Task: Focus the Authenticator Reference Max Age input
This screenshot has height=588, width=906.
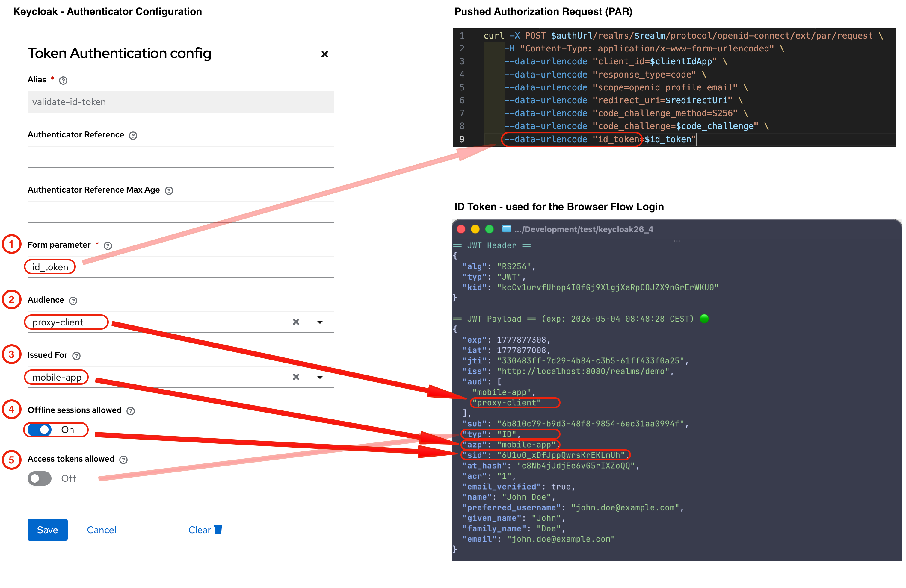Action: tap(181, 212)
